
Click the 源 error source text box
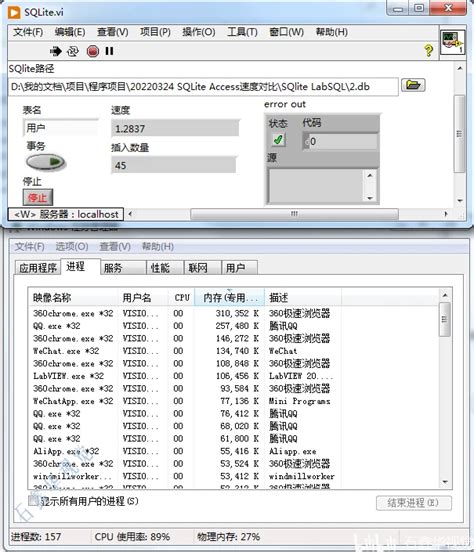click(315, 186)
